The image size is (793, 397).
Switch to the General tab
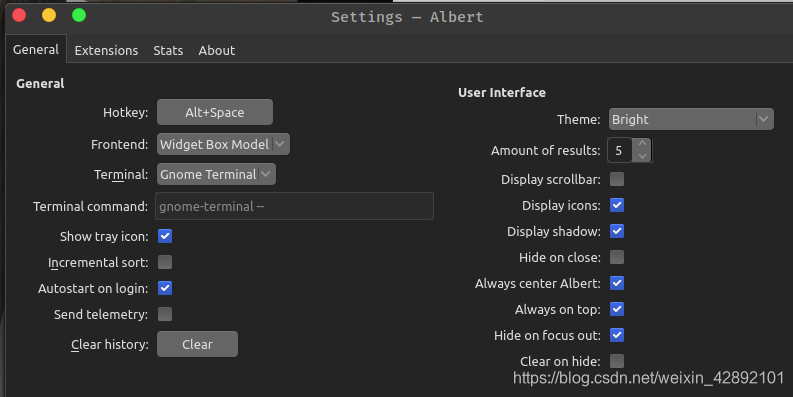(x=36, y=50)
